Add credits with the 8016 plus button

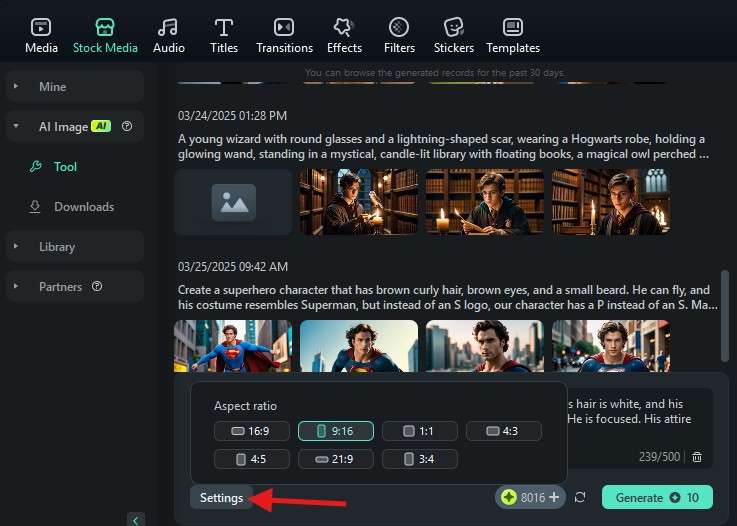click(554, 497)
